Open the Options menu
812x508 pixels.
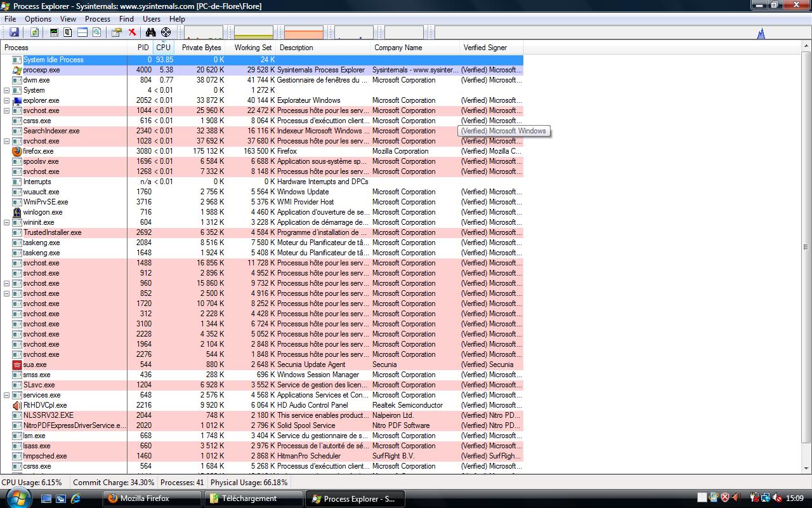(38, 19)
